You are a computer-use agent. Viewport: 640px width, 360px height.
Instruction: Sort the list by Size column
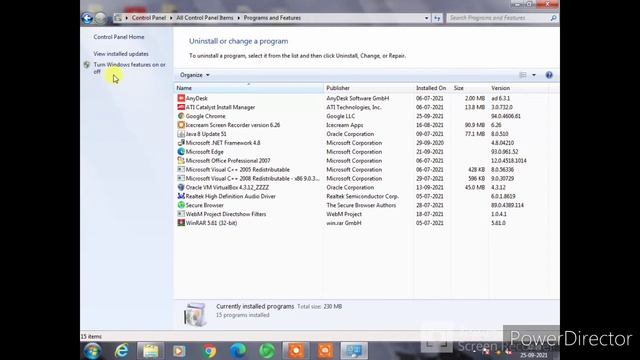point(469,88)
